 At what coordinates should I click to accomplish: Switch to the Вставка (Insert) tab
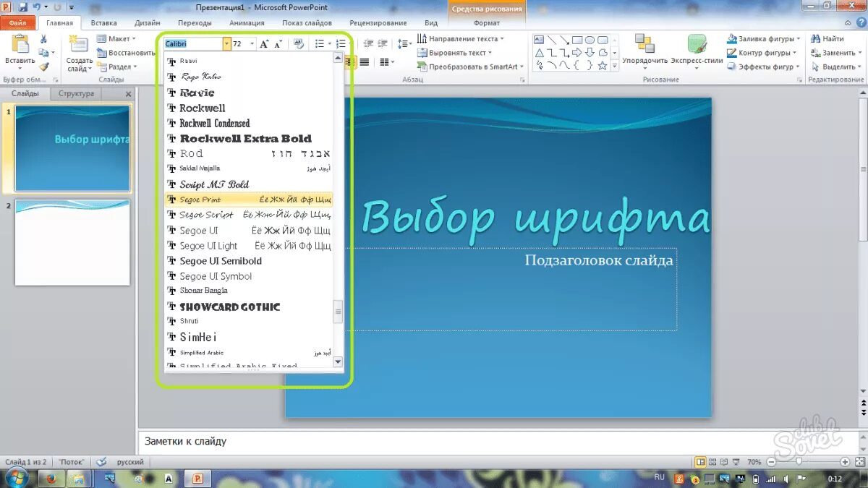(104, 23)
